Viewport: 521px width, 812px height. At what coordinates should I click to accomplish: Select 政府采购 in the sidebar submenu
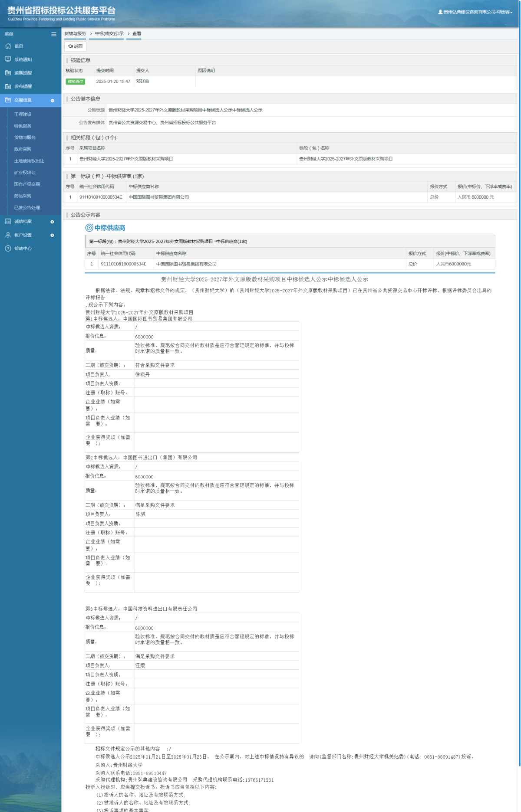pyautogui.click(x=23, y=149)
